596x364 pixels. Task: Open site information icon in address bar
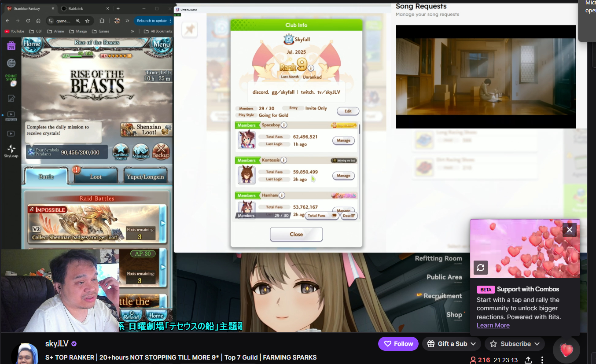point(51,21)
